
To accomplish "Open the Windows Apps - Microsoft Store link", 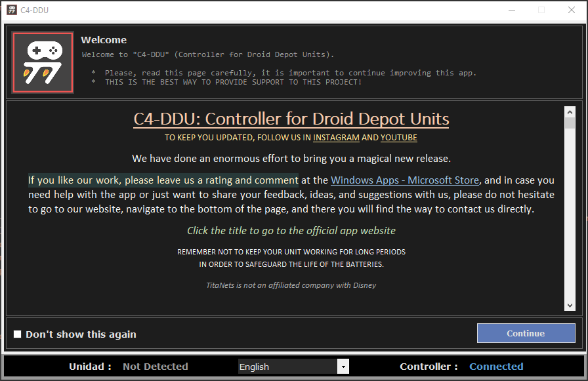I will click(x=405, y=180).
